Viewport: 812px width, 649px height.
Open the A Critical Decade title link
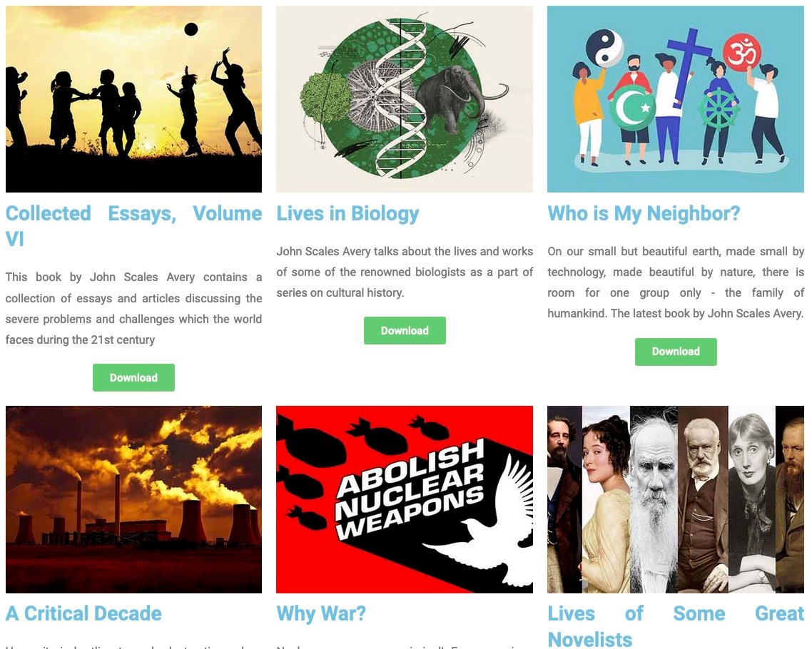tap(83, 613)
